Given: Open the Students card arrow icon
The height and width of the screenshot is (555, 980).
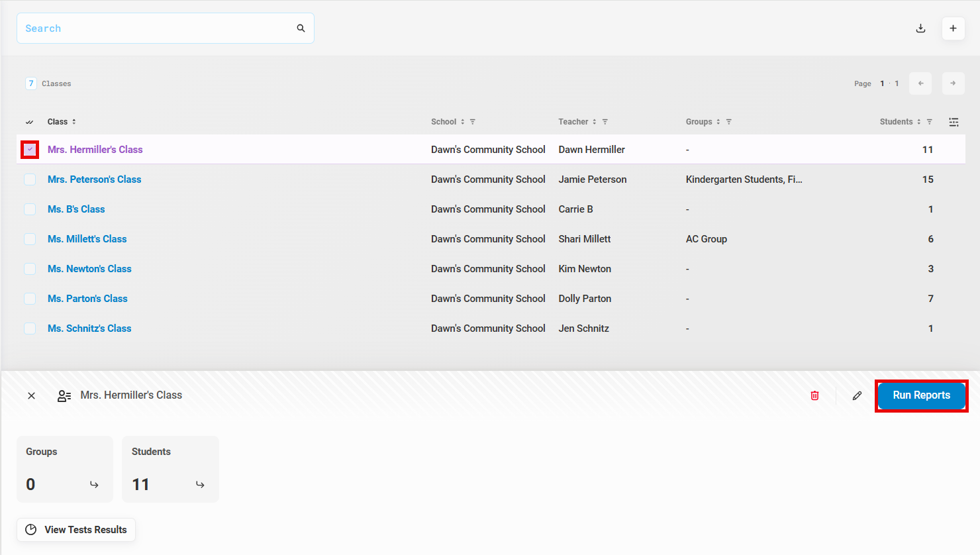Looking at the screenshot, I should (200, 485).
